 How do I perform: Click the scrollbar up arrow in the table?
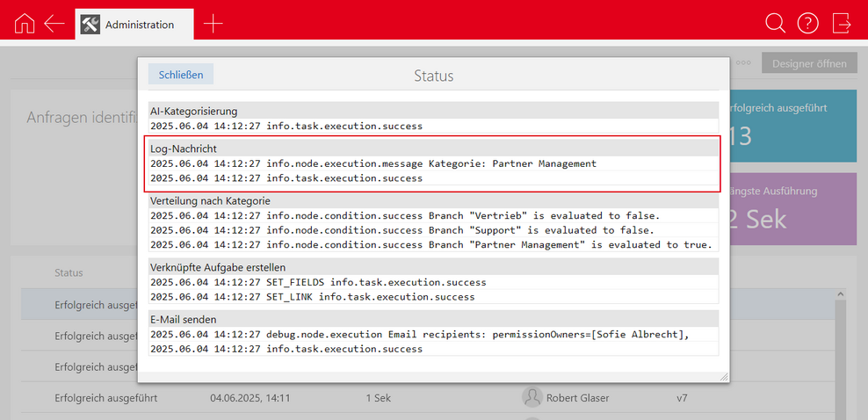tap(839, 295)
